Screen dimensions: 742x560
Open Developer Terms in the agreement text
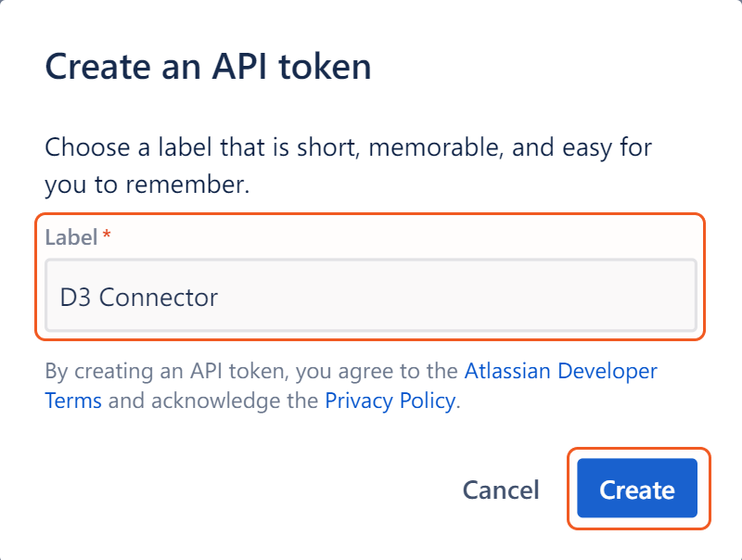560,371
